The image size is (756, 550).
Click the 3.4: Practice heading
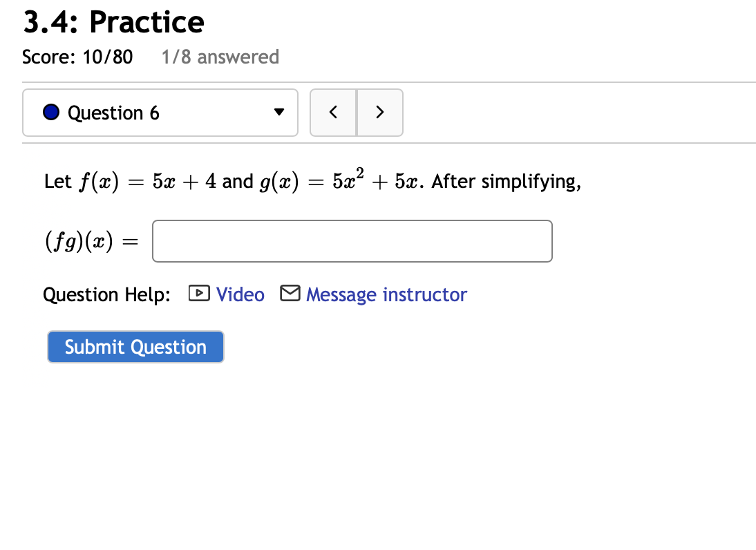[114, 22]
